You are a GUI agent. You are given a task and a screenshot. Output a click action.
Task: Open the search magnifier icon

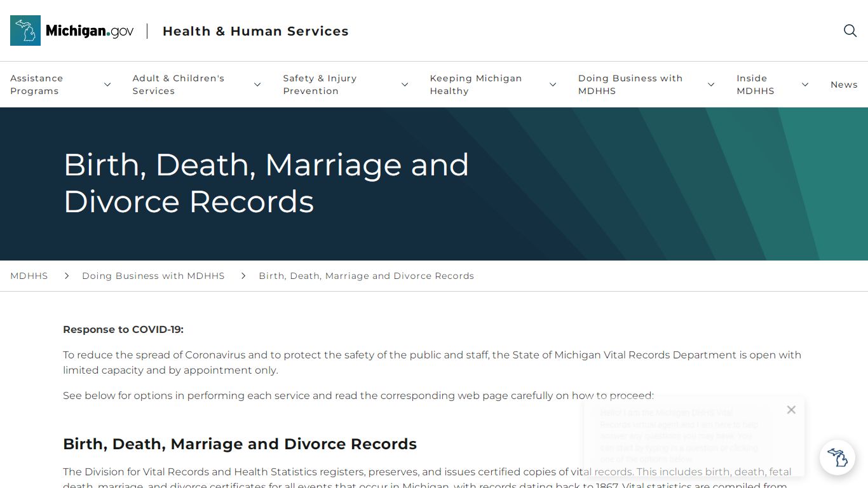[x=850, y=30]
